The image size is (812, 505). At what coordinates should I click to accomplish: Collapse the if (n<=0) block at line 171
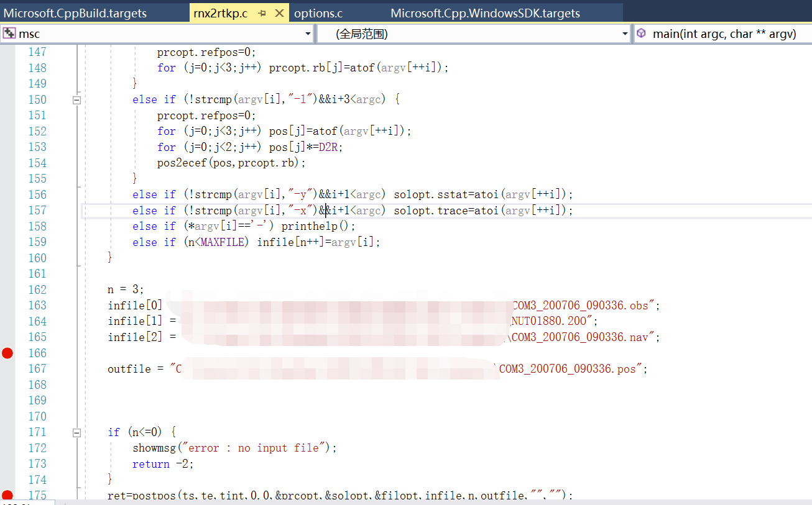tap(77, 432)
